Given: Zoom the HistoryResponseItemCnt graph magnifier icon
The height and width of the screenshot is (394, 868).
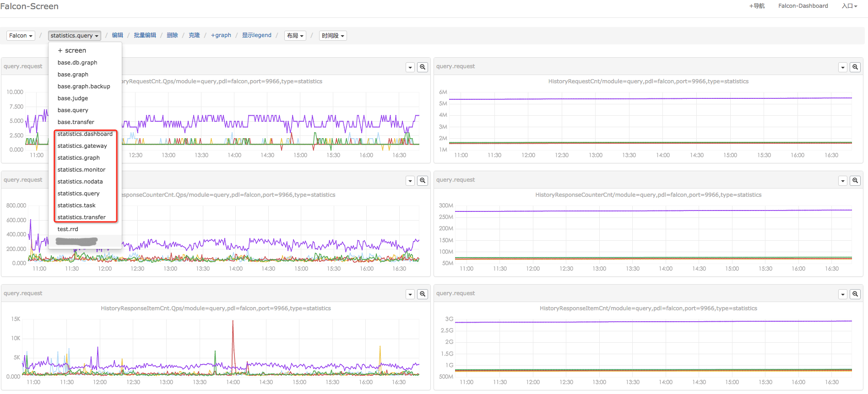Looking at the screenshot, I should point(855,294).
